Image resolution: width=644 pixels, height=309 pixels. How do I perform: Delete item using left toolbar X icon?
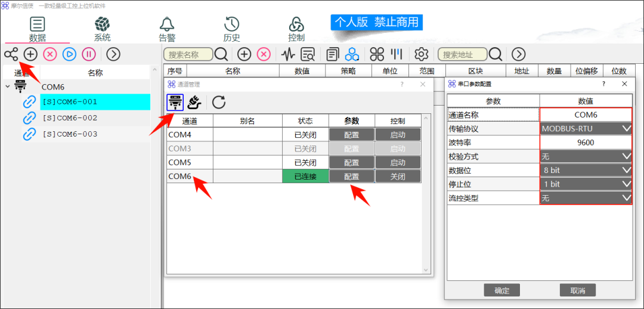click(x=49, y=54)
